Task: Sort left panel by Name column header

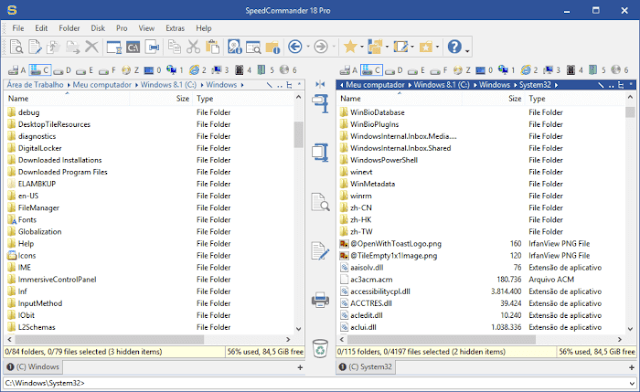Action: pos(67,98)
